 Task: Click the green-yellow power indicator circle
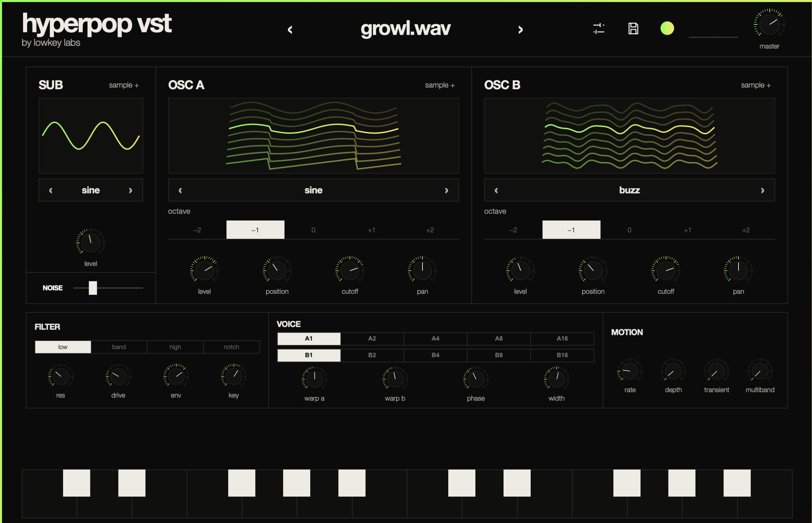click(x=667, y=28)
